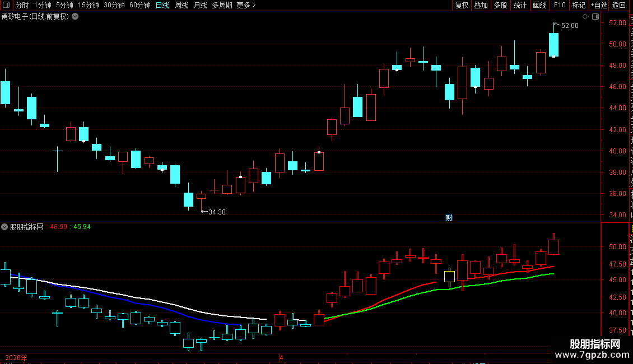The height and width of the screenshot is (364, 633).
Task: Click the 叠加 overlay button
Action: pos(481,5)
